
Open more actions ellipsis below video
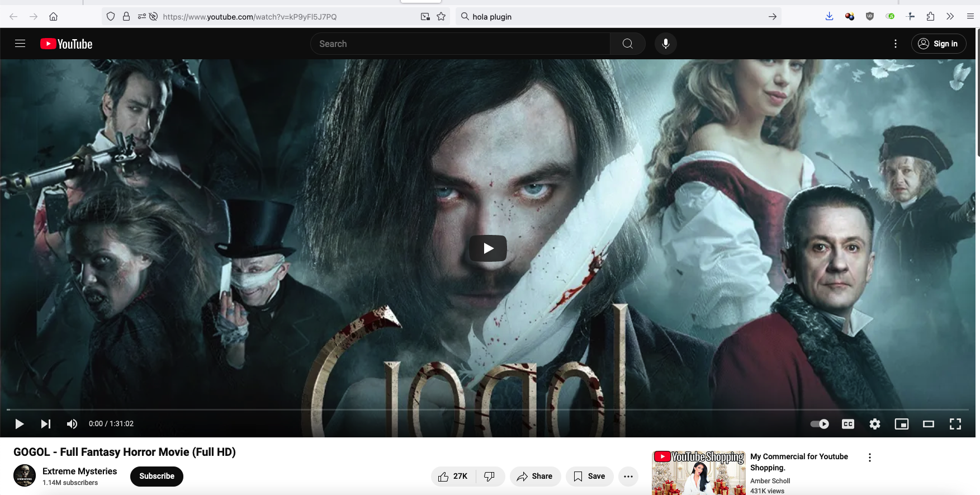(x=628, y=477)
